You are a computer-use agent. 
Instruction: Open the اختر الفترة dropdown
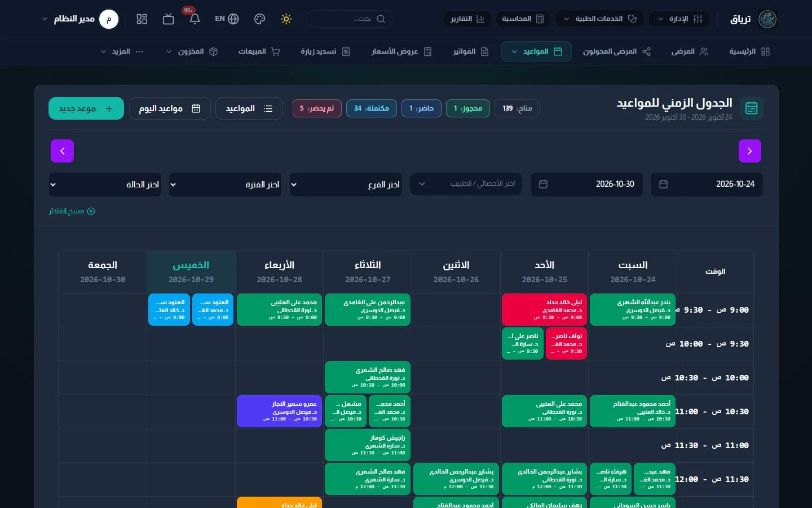coord(226,185)
